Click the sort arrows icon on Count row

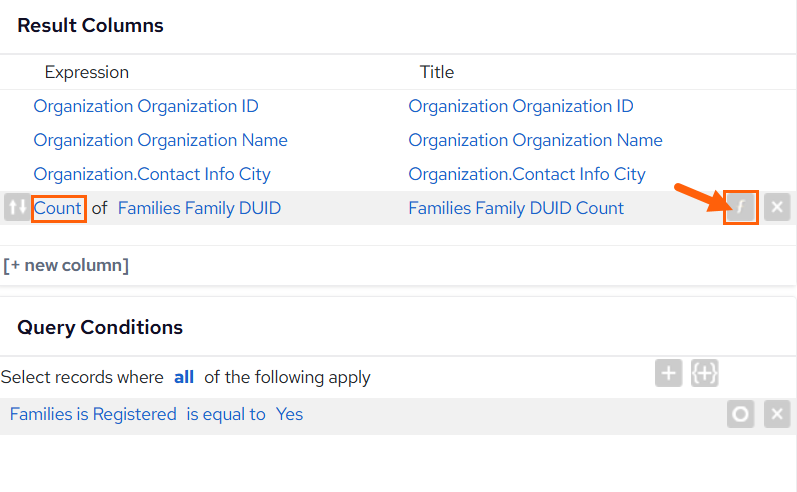[17, 207]
